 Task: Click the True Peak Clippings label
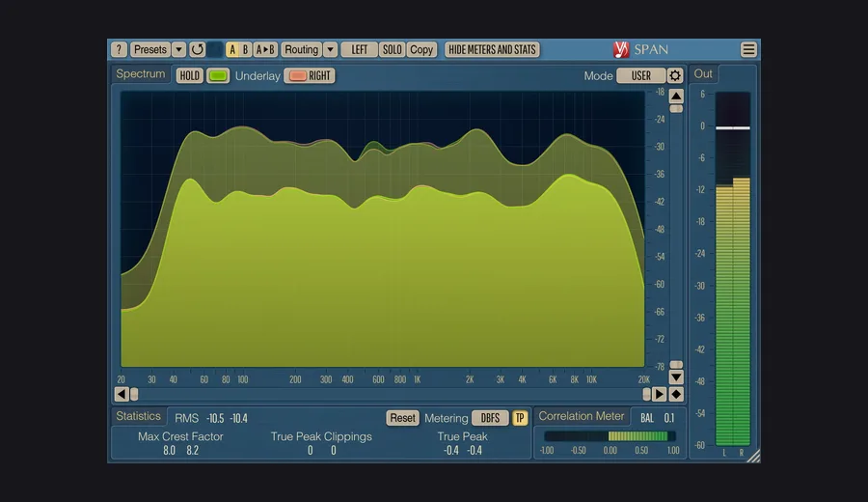321,436
